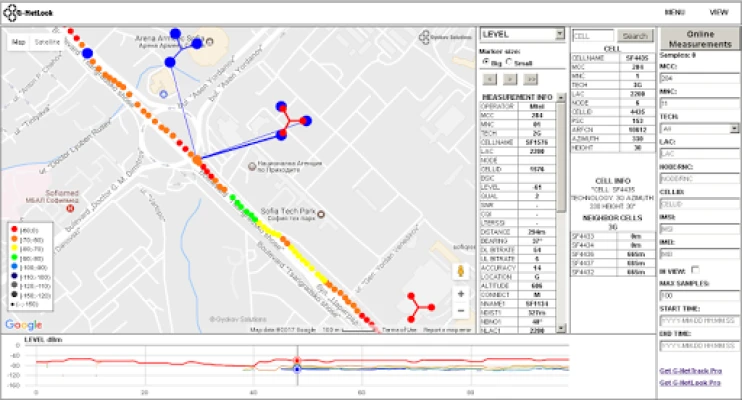The image size is (742, 400).
Task: Zoom out the map with minus
Action: pos(459,312)
